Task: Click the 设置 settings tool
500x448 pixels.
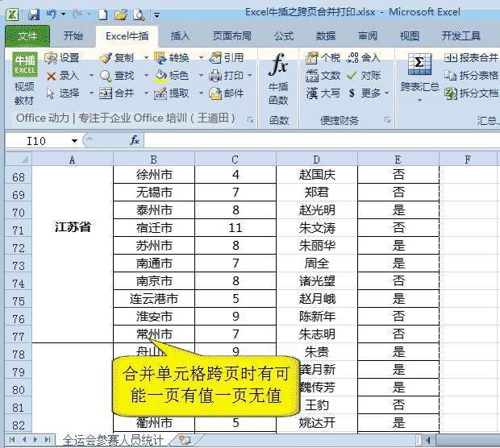Action: [62, 58]
